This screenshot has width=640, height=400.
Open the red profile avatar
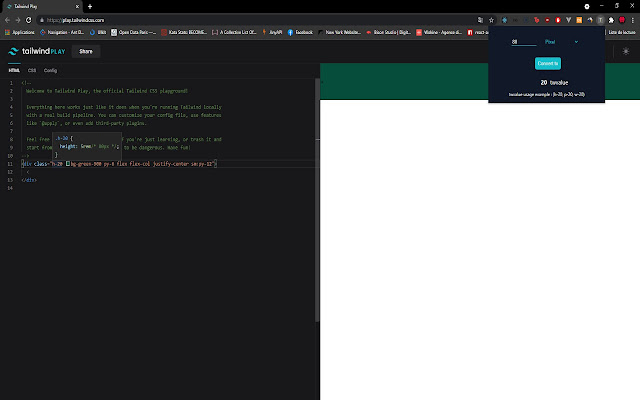[622, 20]
